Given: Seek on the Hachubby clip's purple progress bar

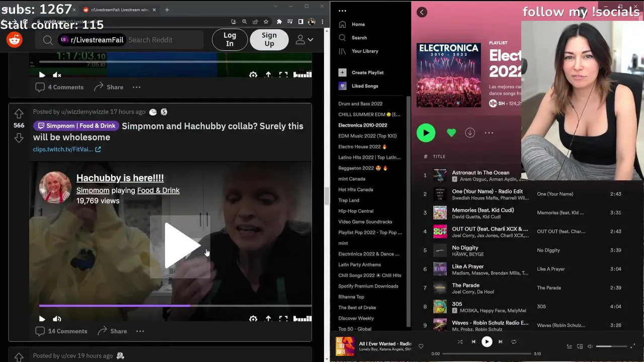Looking at the screenshot, I should click(175, 305).
